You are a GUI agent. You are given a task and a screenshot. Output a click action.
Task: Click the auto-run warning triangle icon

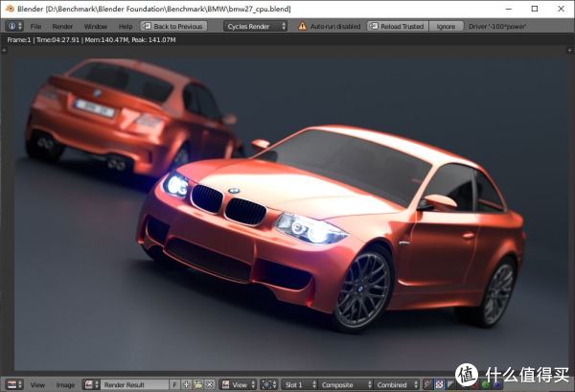coord(302,26)
